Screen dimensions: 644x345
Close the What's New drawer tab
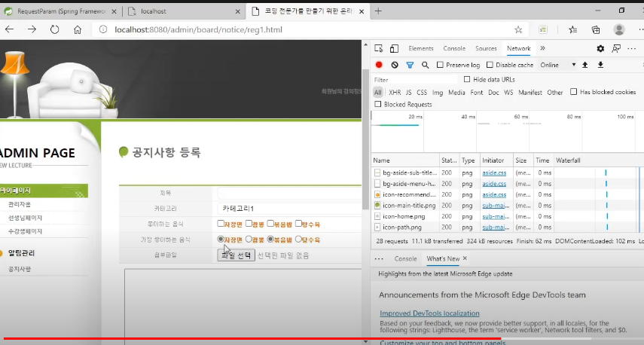(465, 258)
